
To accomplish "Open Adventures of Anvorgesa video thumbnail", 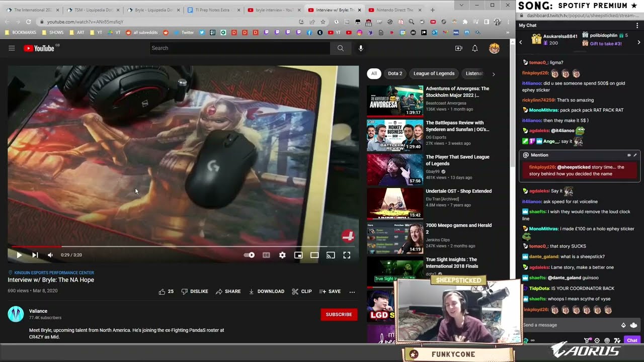I will [395, 101].
